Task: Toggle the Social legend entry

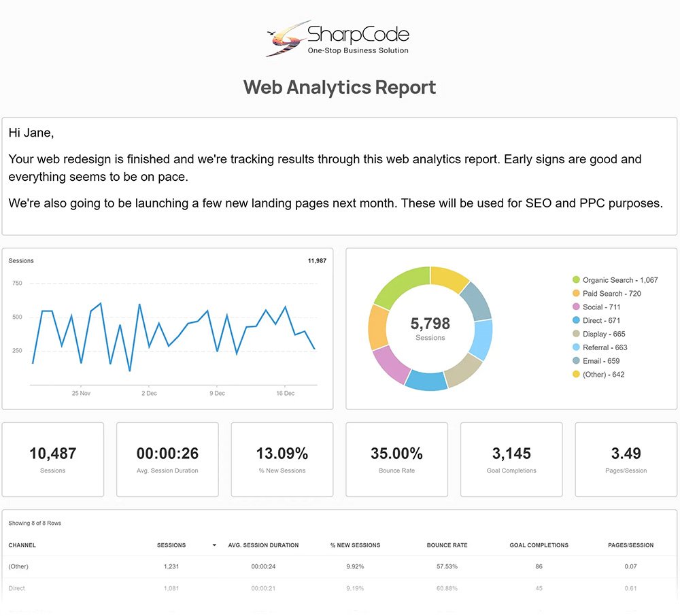Action: click(601, 307)
